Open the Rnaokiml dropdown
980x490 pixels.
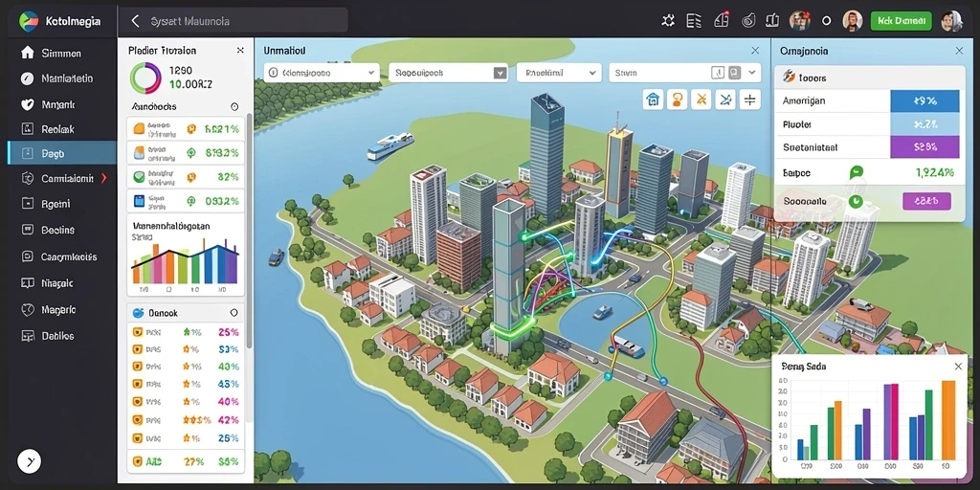point(559,73)
